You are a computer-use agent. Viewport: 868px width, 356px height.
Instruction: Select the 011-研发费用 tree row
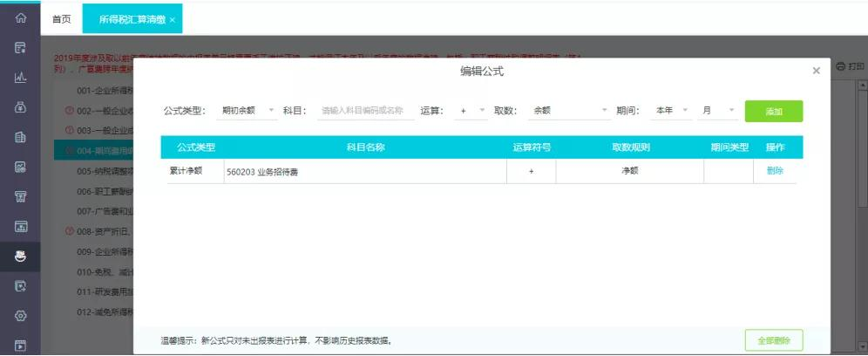click(x=94, y=291)
